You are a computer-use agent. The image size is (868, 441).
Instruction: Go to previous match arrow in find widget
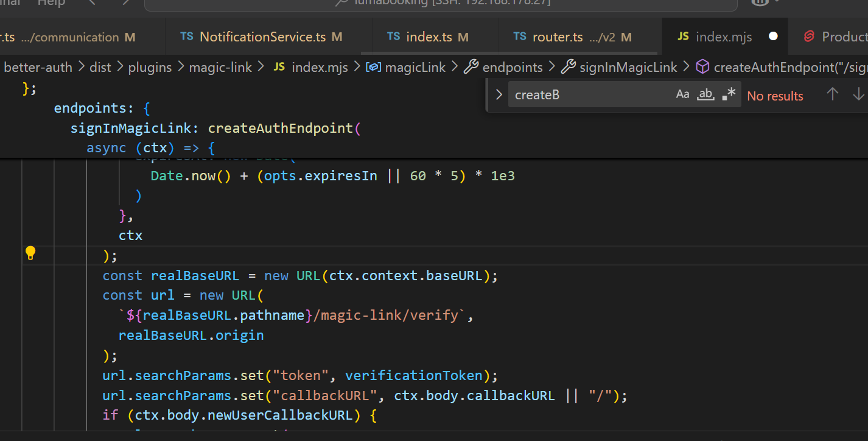tap(833, 94)
